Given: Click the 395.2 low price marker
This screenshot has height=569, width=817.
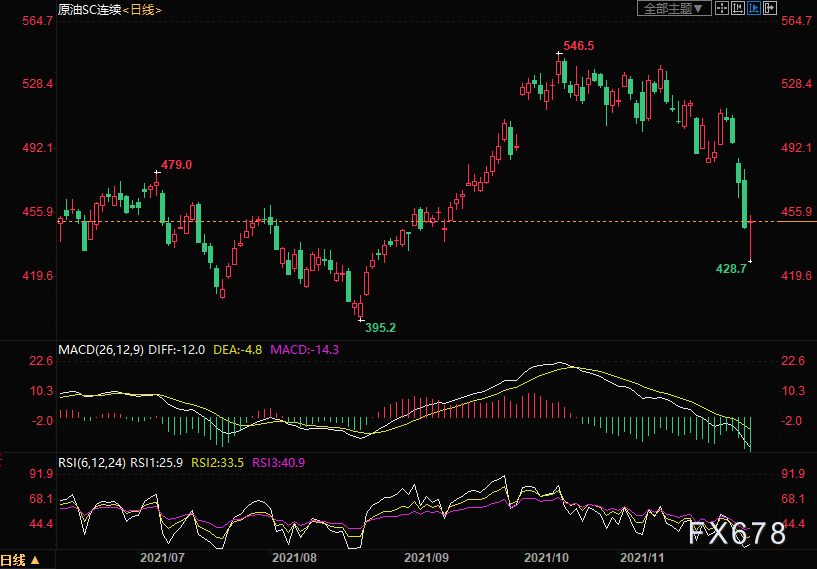Looking at the screenshot, I should (380, 328).
